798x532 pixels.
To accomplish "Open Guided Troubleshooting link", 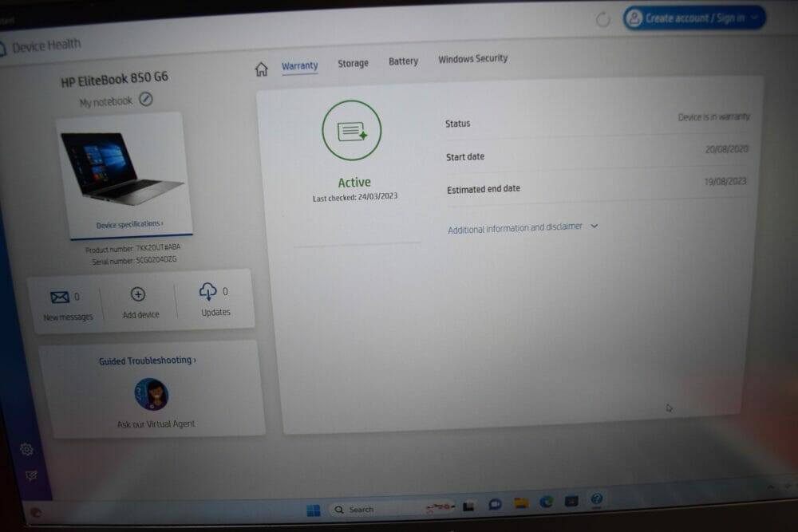I will pos(147,361).
